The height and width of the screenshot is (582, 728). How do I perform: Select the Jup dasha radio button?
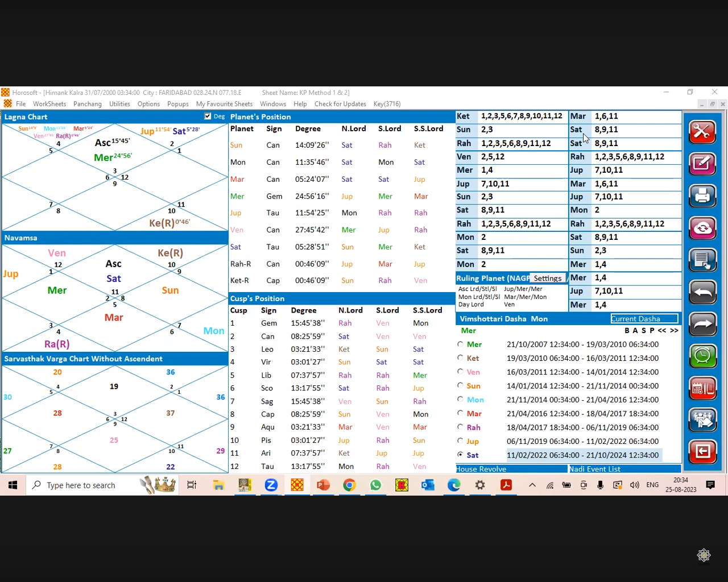pos(460,441)
